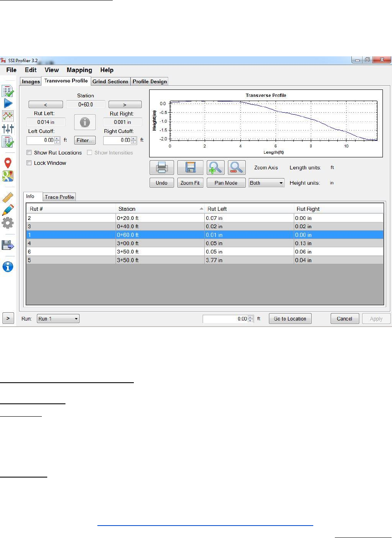Click the Zoom Fit button
Image resolution: width=392 pixels, height=538 pixels.
[190, 183]
